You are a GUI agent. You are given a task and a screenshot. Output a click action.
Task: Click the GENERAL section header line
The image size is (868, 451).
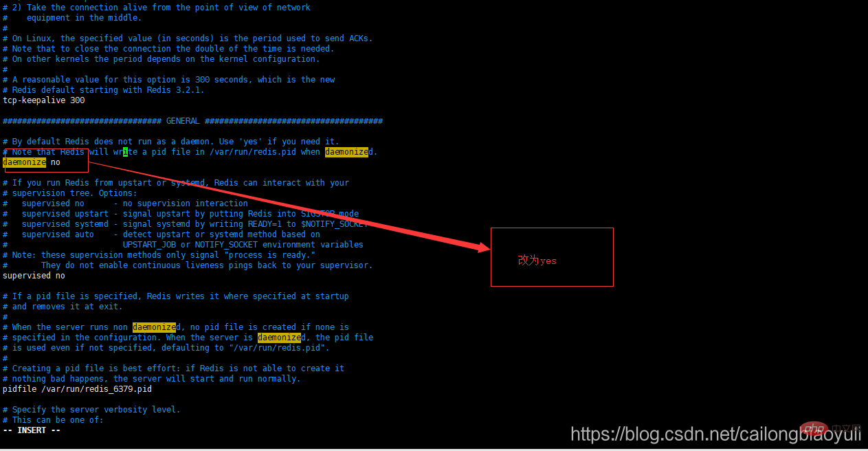(192, 121)
